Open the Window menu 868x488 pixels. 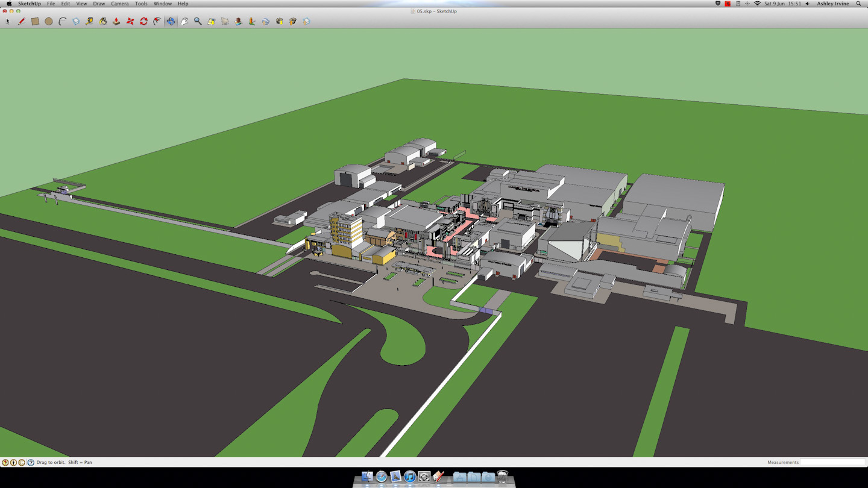163,4
